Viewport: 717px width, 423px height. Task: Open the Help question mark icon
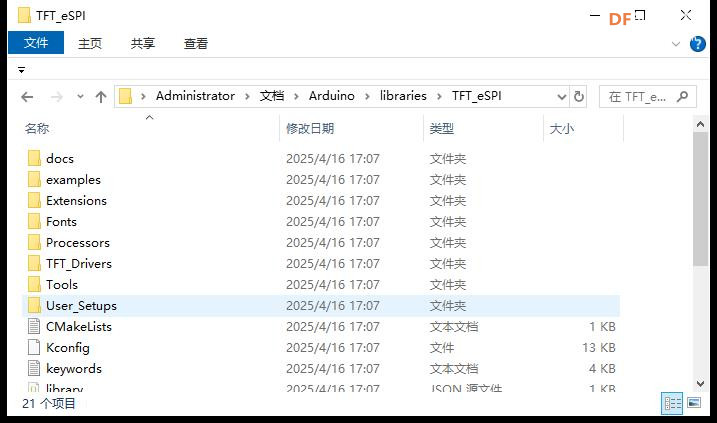pyautogui.click(x=697, y=44)
